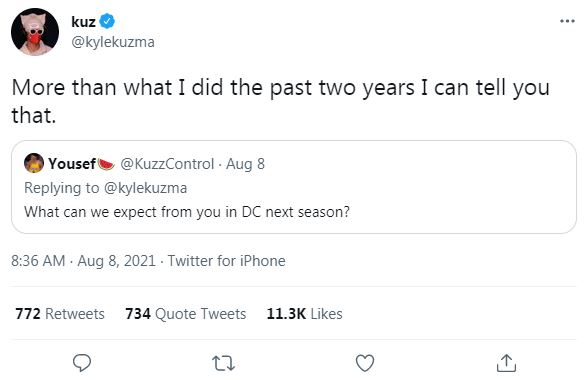Open kuz's profile avatar picture

click(35, 32)
